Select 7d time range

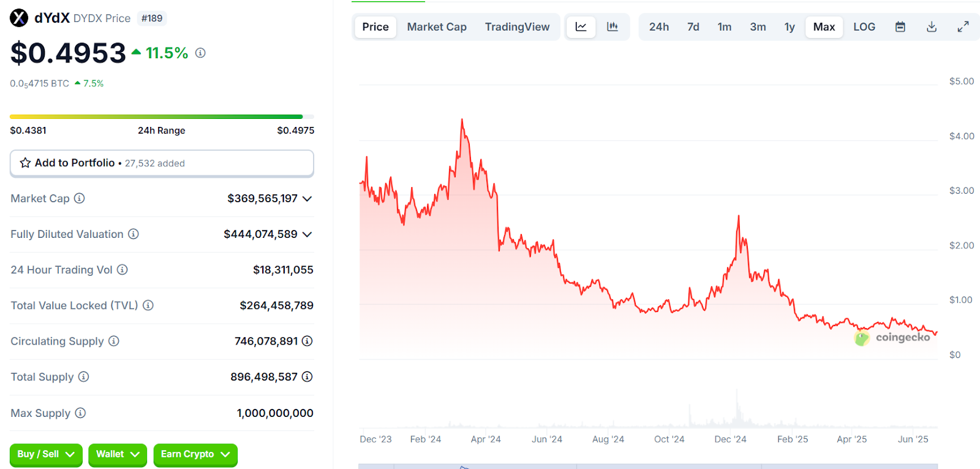coord(693,27)
